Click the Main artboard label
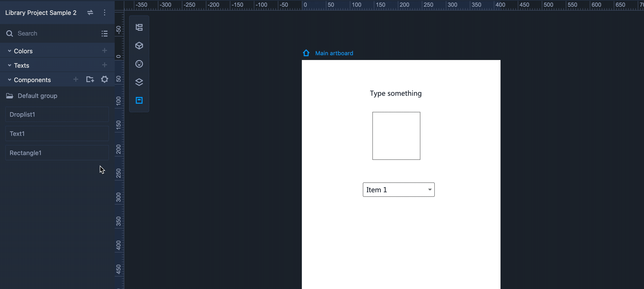 click(334, 53)
